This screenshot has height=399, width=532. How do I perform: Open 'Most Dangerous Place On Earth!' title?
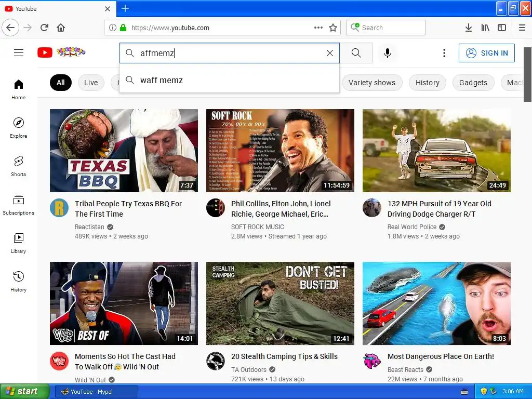[441, 356]
